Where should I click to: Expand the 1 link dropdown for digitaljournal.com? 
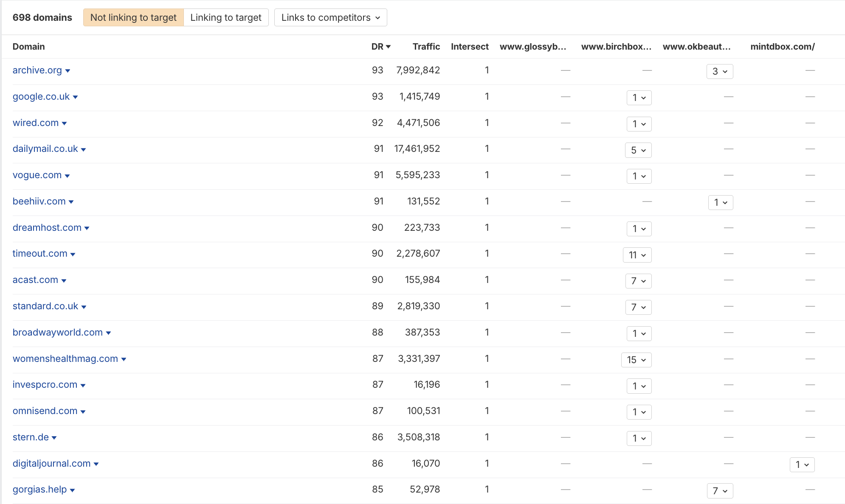tap(802, 465)
